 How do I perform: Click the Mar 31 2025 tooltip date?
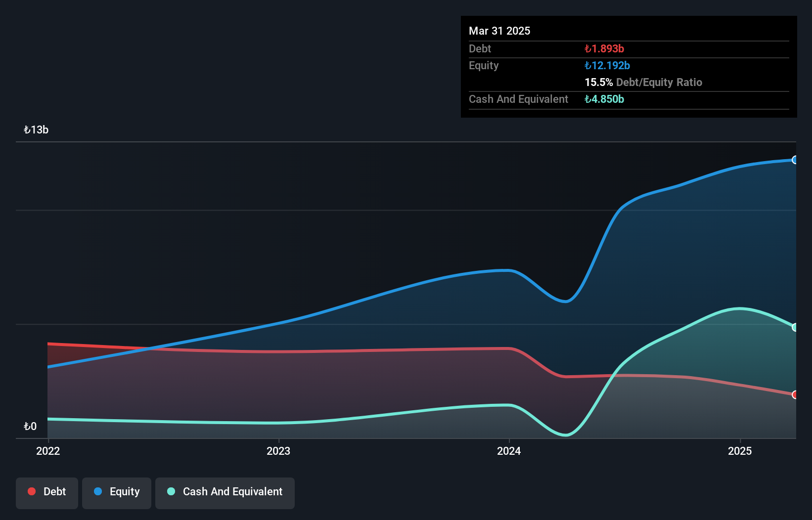coord(499,31)
